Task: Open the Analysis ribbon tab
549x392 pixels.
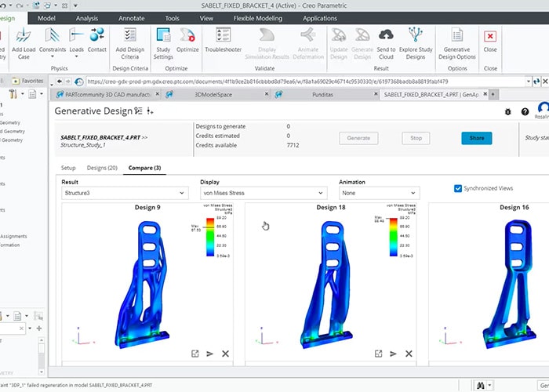Action: coord(87,18)
